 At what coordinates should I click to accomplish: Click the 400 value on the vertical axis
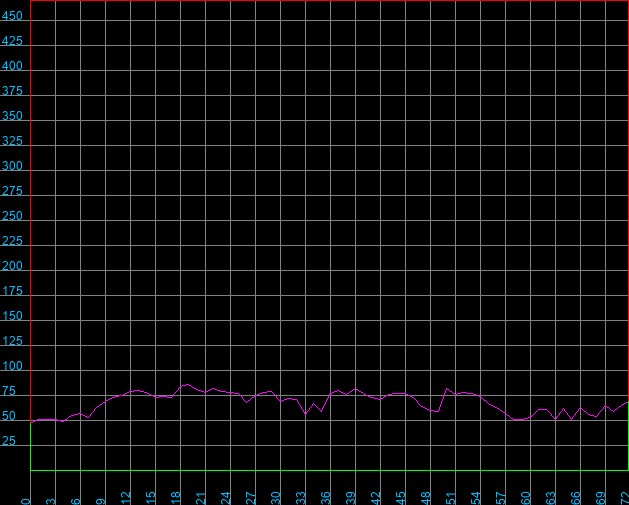pyautogui.click(x=12, y=66)
